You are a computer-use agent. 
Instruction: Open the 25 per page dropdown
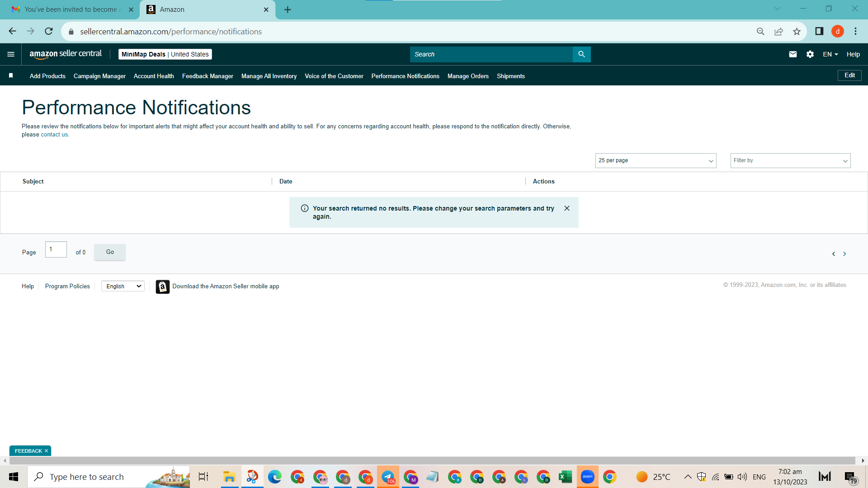coord(656,160)
